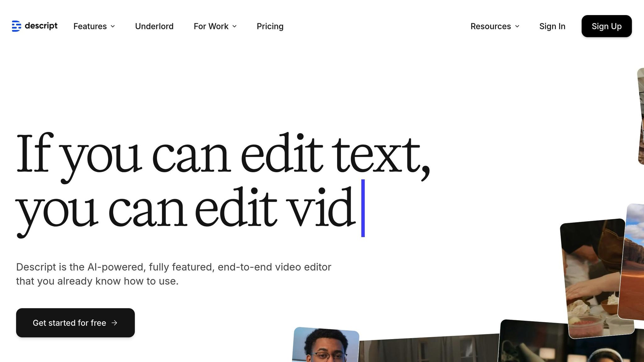Click Get started for free button
This screenshot has height=362, width=644.
point(75,323)
